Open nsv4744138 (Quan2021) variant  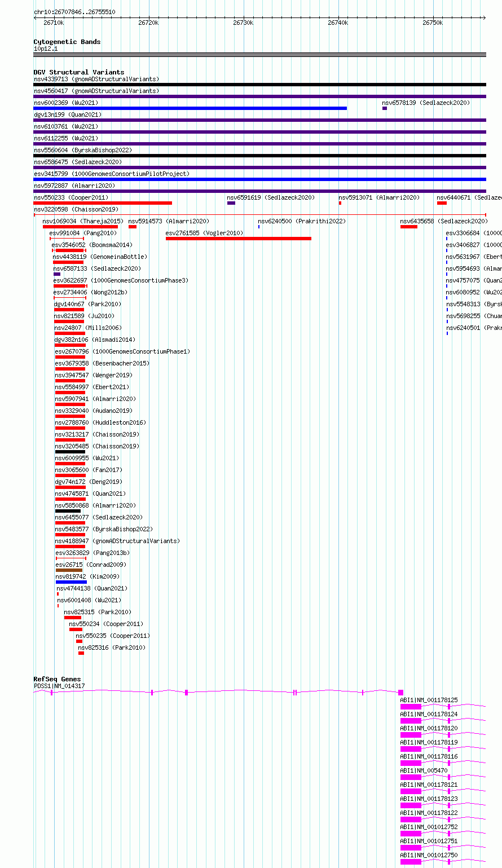[92, 588]
